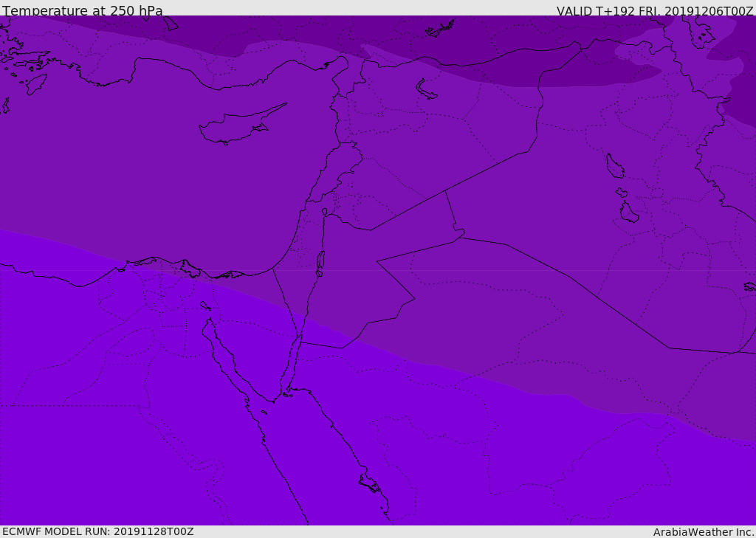This screenshot has height=538, width=756.
Task: Click the 'ECMWF MODEL RUN: 20191128T00Z' text
Action: (x=98, y=531)
